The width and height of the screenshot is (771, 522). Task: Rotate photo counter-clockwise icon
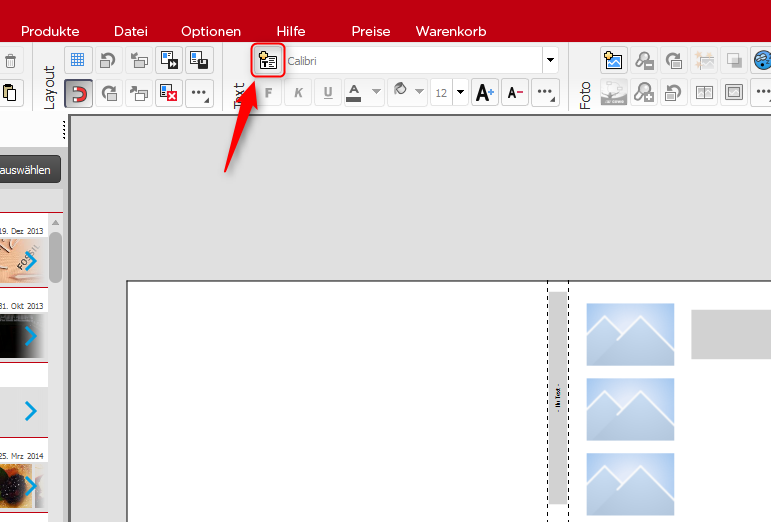[674, 92]
